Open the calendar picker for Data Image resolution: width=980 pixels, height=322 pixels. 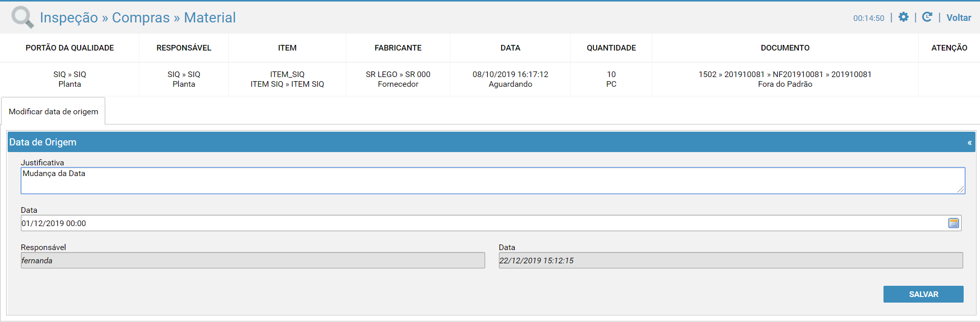click(x=953, y=223)
